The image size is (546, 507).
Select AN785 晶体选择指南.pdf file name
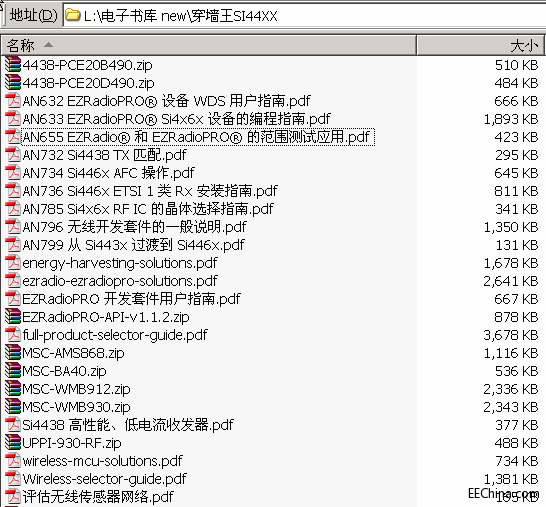coord(148,209)
